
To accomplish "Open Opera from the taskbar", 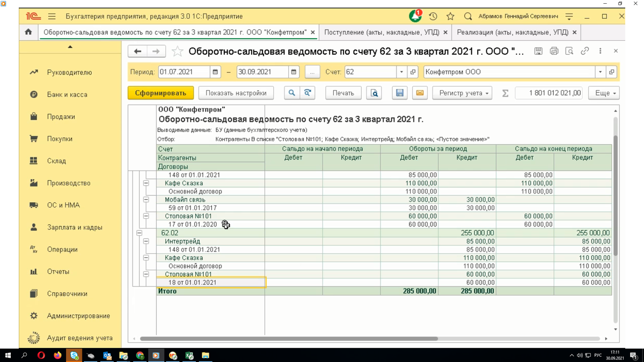I will coord(41,355).
